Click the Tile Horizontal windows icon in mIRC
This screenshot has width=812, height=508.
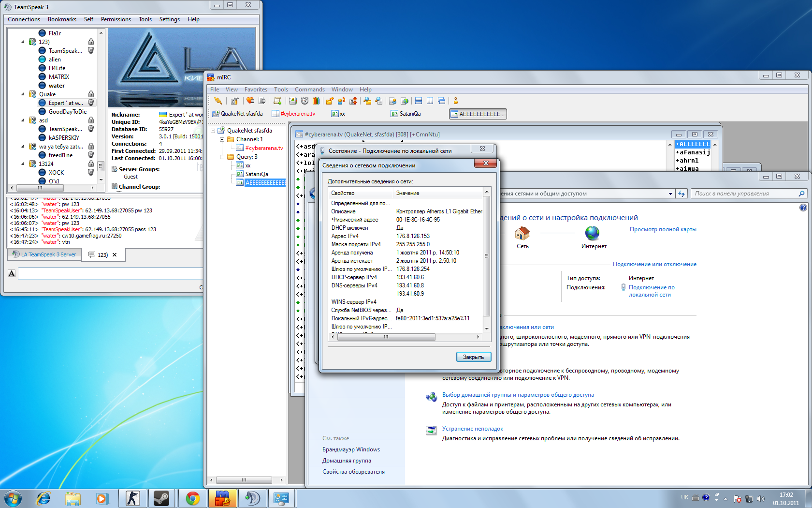(419, 101)
